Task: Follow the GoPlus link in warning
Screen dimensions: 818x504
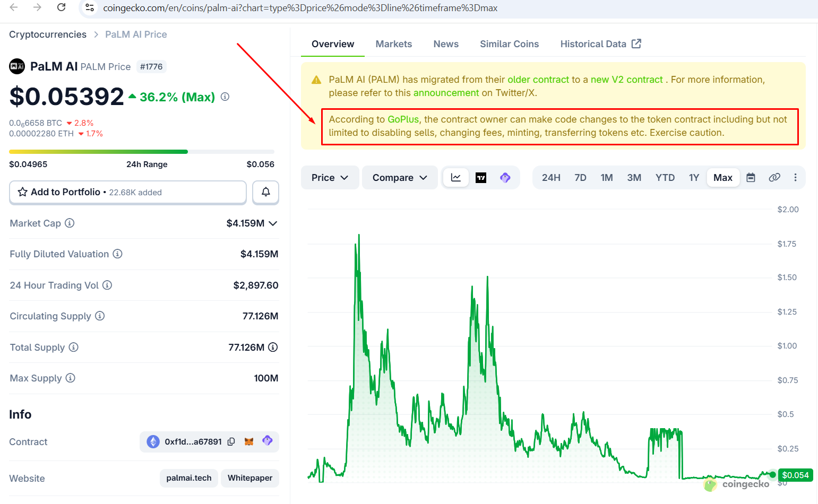Action: coord(403,119)
